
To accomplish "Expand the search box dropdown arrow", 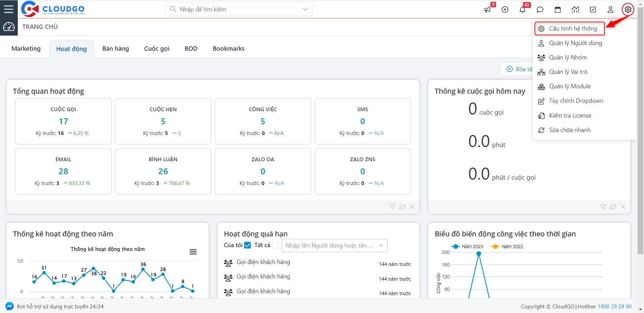I will [x=305, y=9].
